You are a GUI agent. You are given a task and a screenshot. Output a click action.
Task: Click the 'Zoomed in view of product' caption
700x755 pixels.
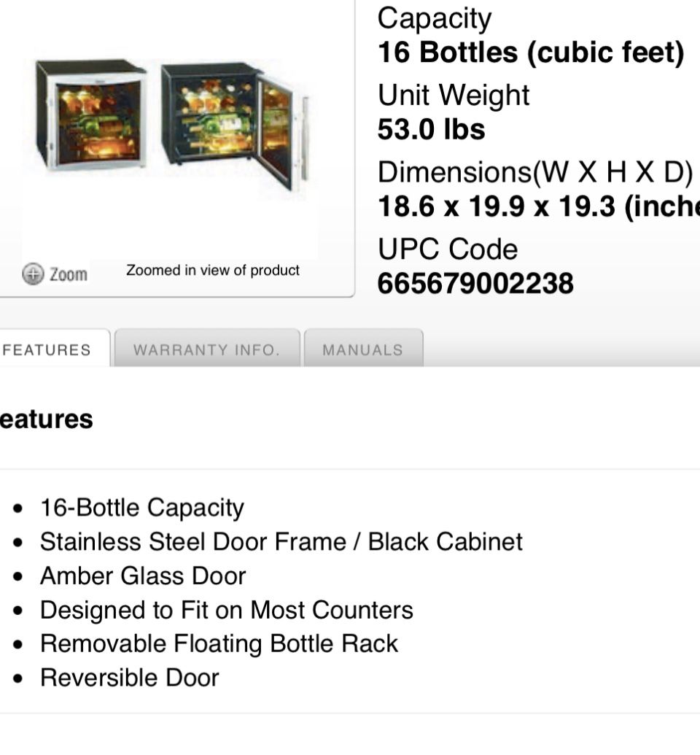(213, 270)
